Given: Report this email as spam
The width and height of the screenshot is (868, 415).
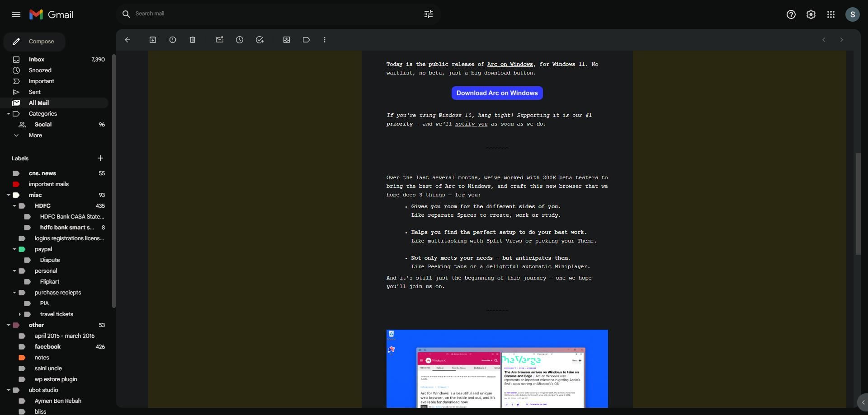Looking at the screenshot, I should [x=173, y=40].
